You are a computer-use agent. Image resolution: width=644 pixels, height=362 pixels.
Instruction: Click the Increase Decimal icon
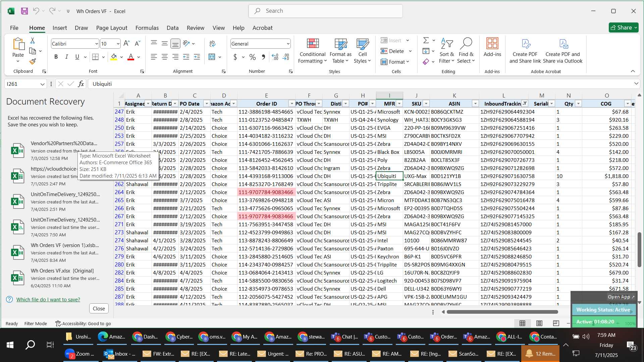click(x=275, y=57)
